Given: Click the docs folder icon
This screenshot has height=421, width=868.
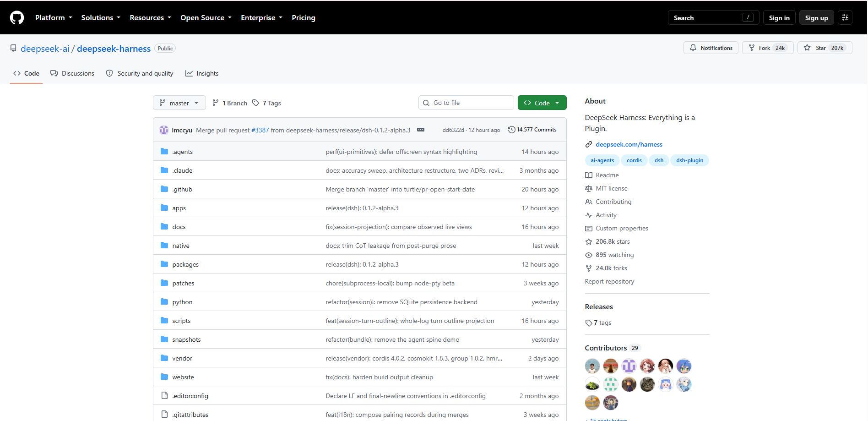Looking at the screenshot, I should (164, 227).
